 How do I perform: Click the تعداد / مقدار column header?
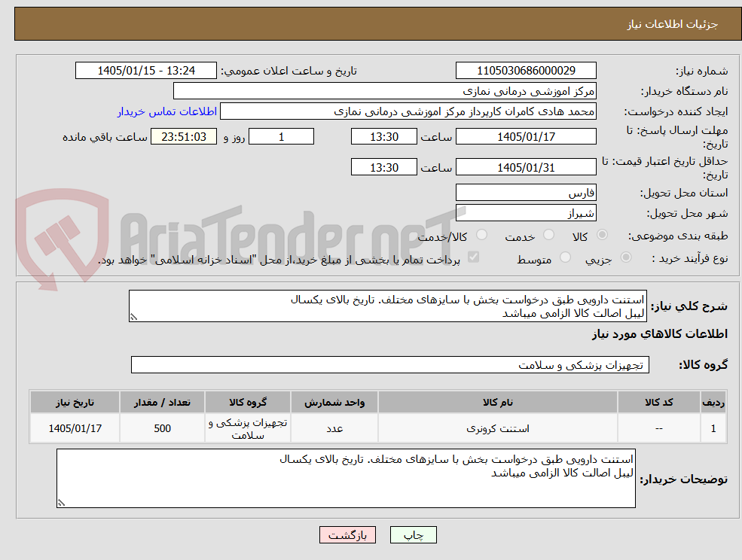click(162, 402)
